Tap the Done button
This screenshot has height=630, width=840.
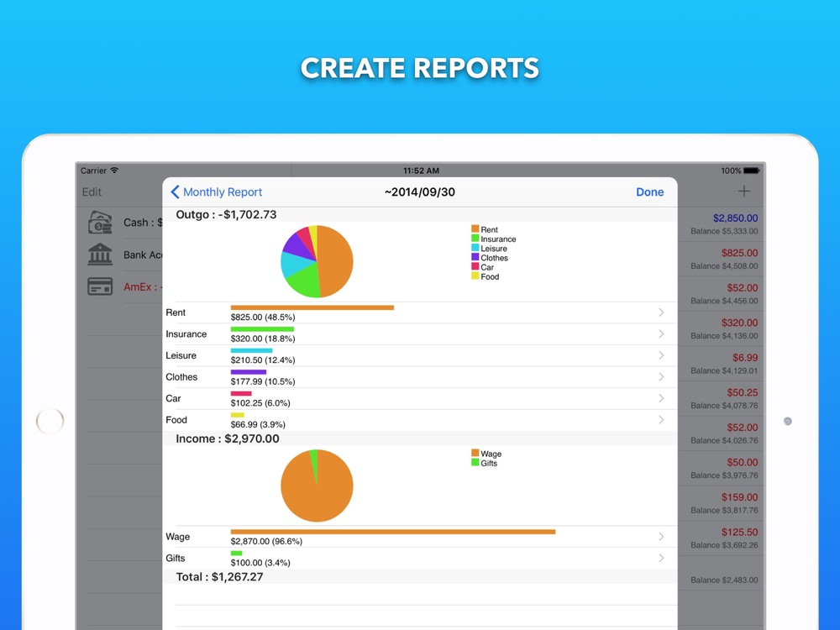tap(649, 192)
